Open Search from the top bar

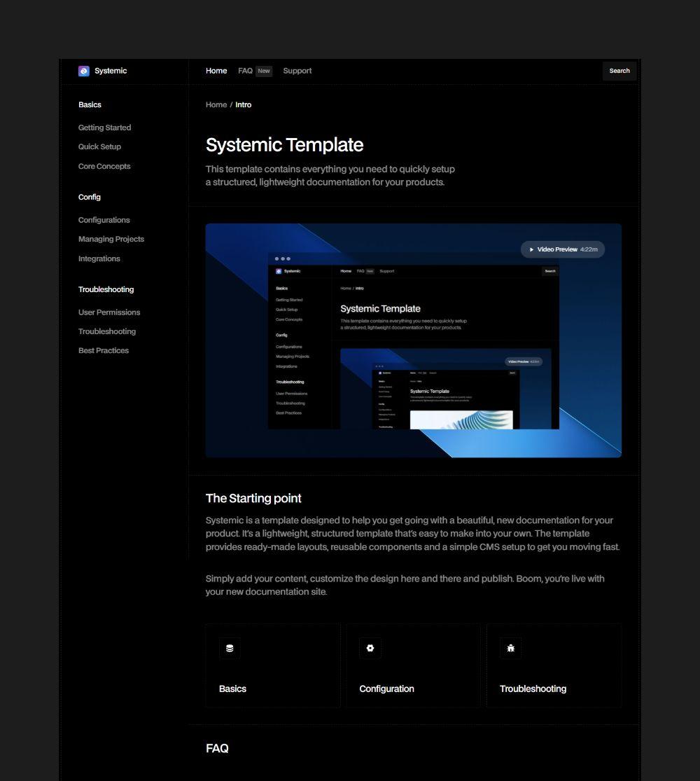click(x=619, y=71)
